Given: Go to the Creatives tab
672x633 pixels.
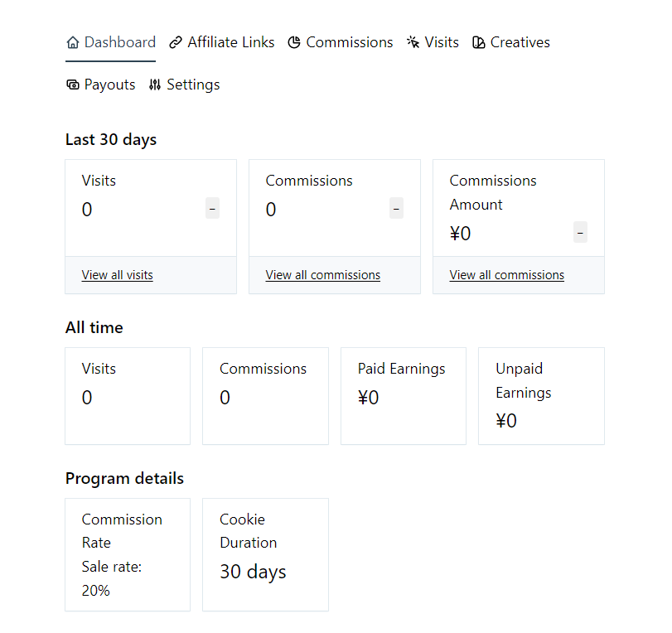Looking at the screenshot, I should coord(520,42).
